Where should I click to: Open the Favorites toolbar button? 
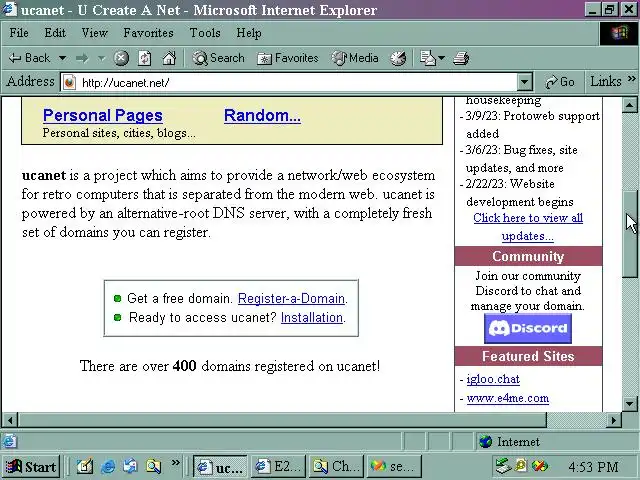coord(288,58)
